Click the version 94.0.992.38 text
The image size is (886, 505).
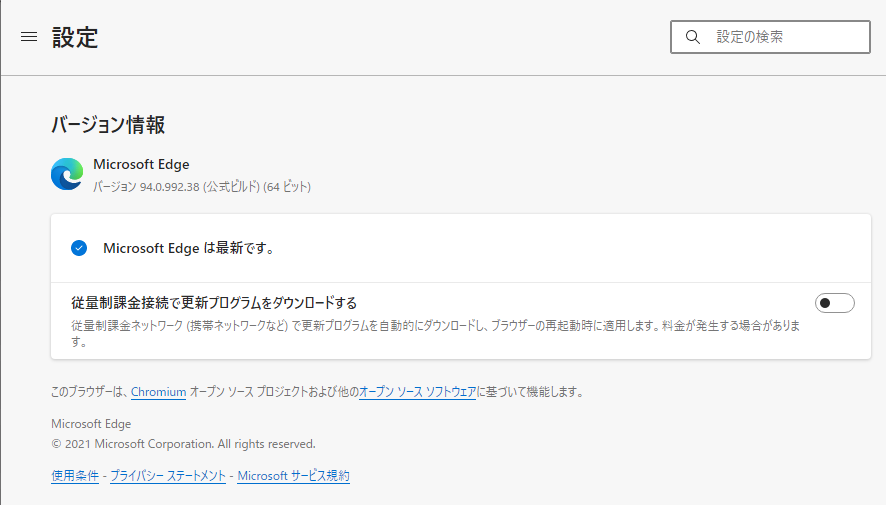pos(202,186)
